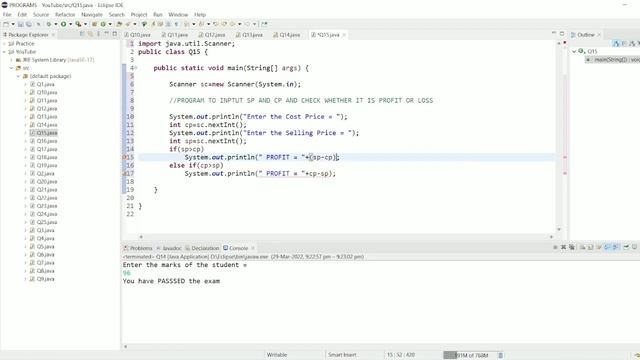Viewport: 640px width, 360px height.
Task: Toggle Scroll Lock in Console toolbar
Action: pyautogui.click(x=590, y=247)
